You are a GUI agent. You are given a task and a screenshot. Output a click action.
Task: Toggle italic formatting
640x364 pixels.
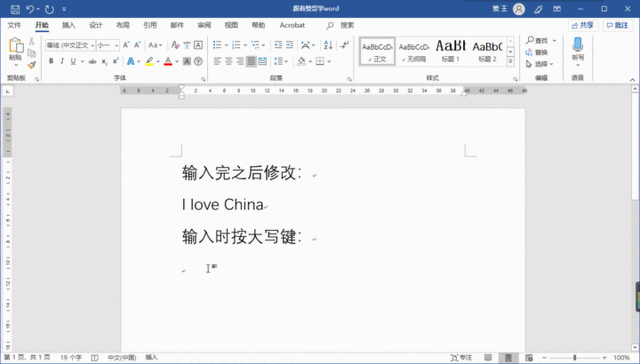click(x=62, y=61)
